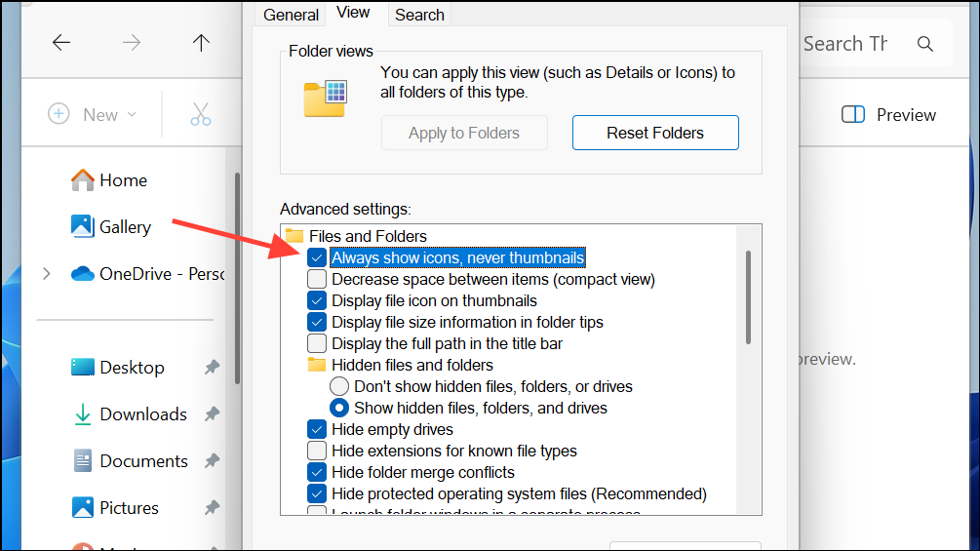Toggle the Preview pane button
980x551 pixels.
coord(888,115)
